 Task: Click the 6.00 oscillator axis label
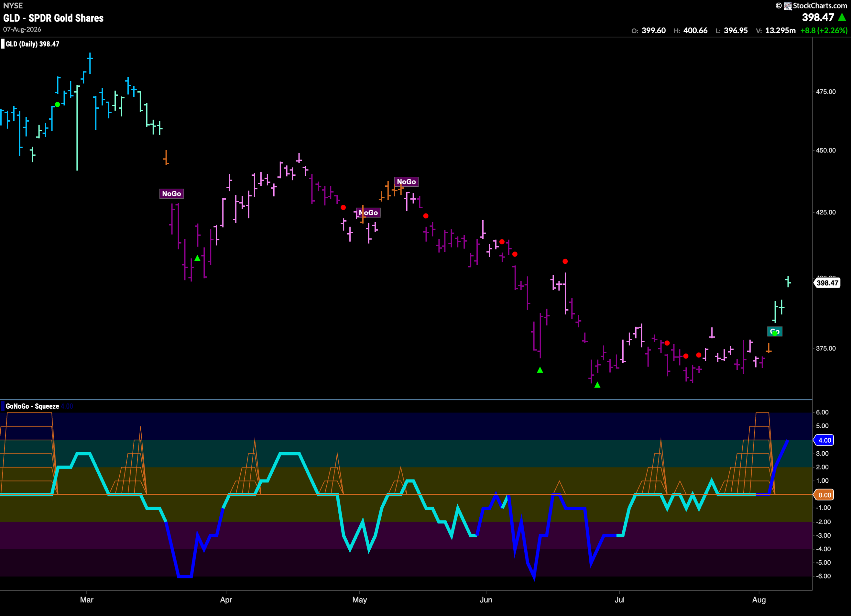(822, 412)
